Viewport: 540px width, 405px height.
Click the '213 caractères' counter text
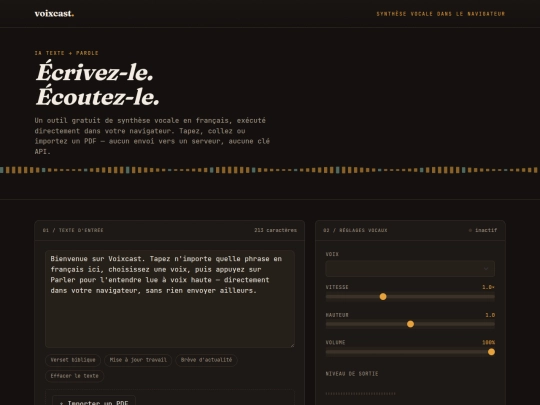pos(276,230)
